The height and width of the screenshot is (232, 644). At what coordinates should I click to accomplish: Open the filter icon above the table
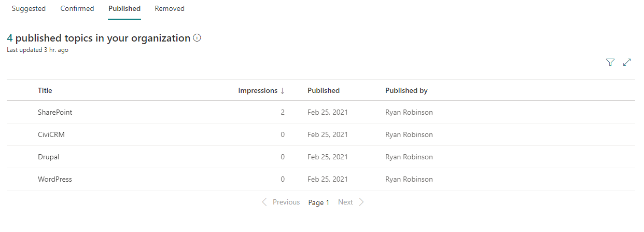click(610, 62)
